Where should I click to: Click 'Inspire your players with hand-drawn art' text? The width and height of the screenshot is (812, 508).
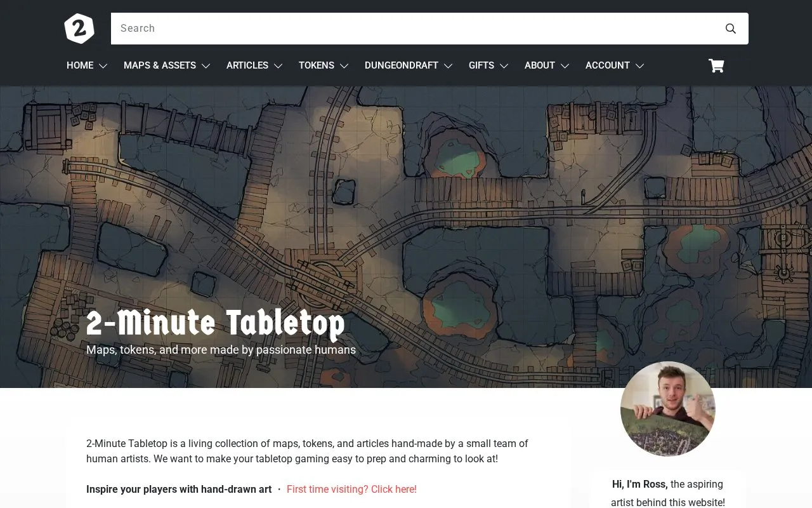[179, 489]
